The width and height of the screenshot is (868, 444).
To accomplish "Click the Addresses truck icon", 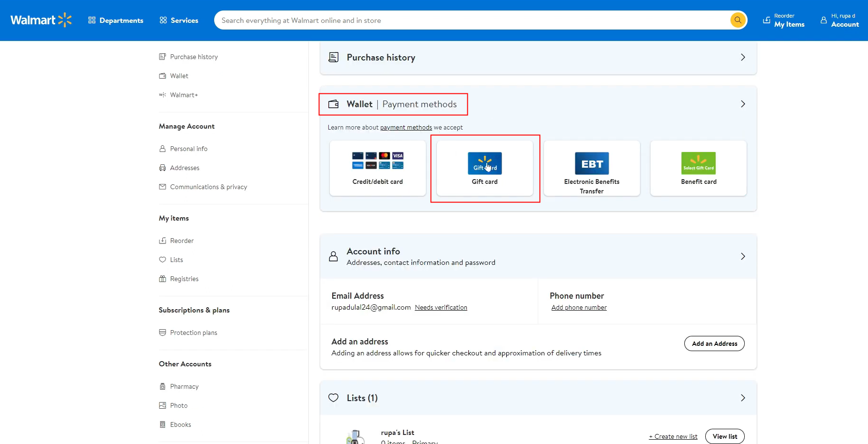I will (x=162, y=168).
